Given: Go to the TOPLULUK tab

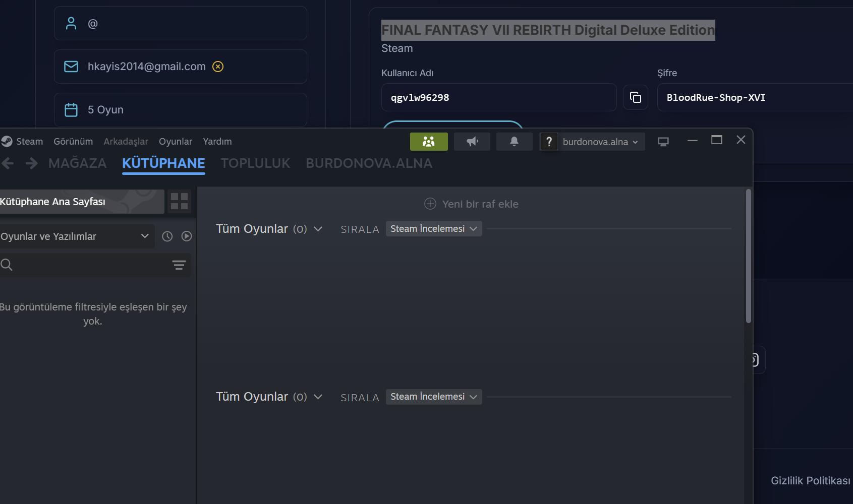Looking at the screenshot, I should [255, 163].
